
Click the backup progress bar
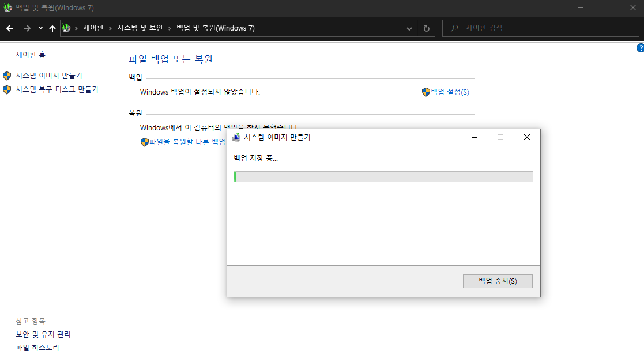383,177
